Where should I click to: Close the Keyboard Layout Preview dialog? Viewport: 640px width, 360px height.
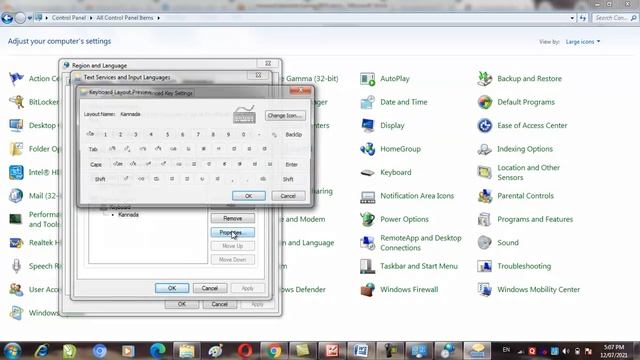[300, 91]
